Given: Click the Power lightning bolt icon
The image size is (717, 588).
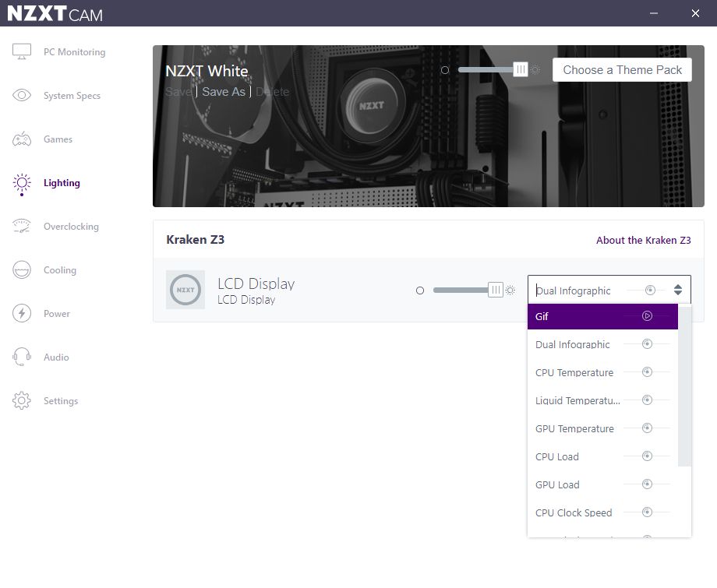Looking at the screenshot, I should (22, 313).
